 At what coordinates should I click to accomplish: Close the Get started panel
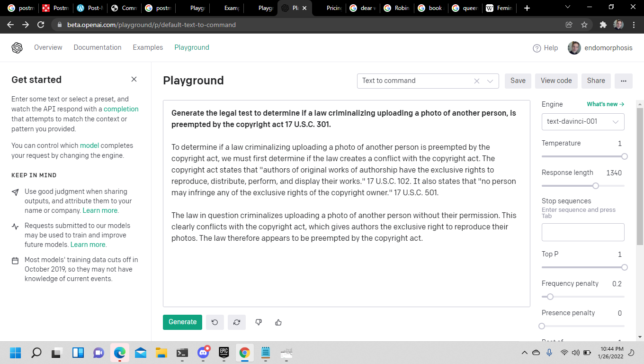click(x=134, y=79)
